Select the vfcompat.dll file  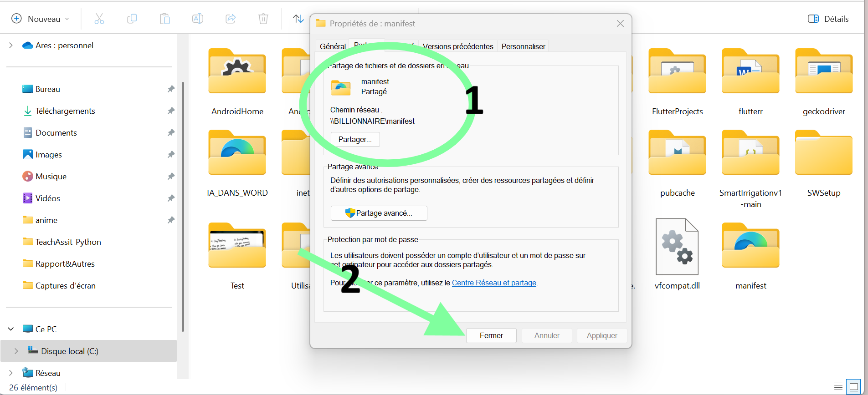677,254
